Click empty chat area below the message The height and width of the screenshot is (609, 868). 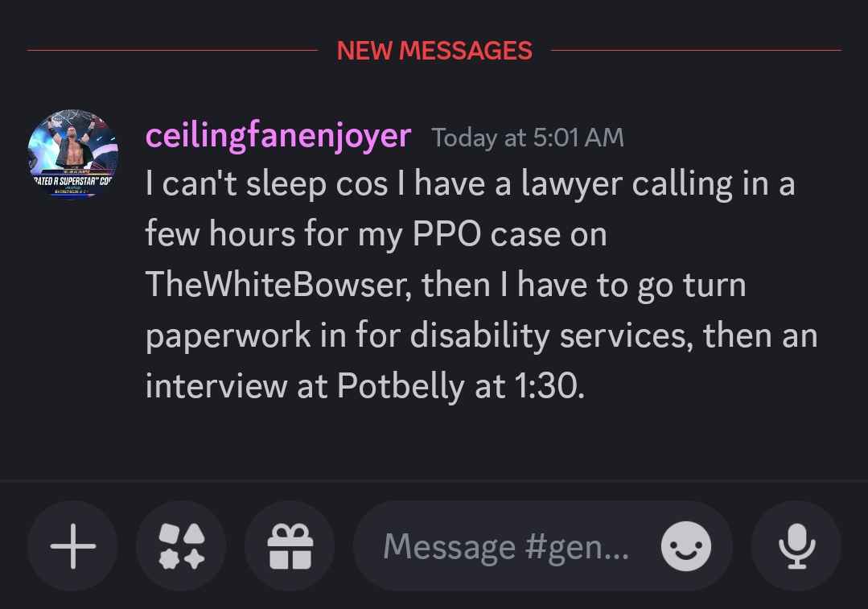click(434, 443)
